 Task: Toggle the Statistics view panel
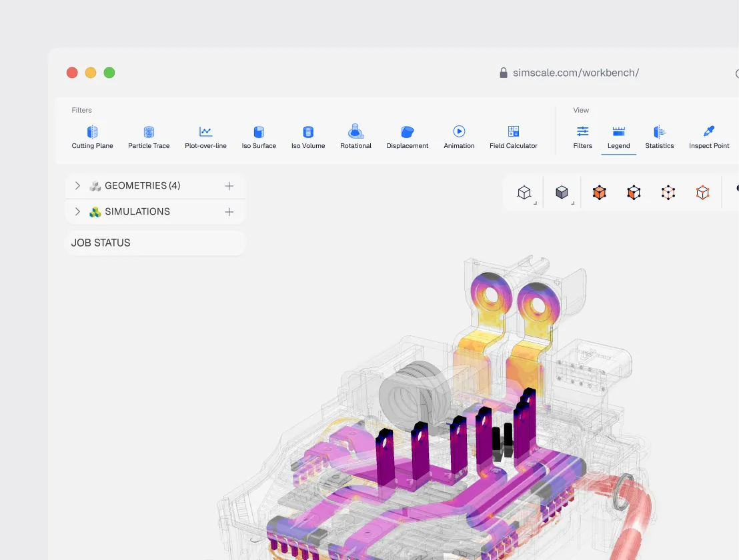660,137
